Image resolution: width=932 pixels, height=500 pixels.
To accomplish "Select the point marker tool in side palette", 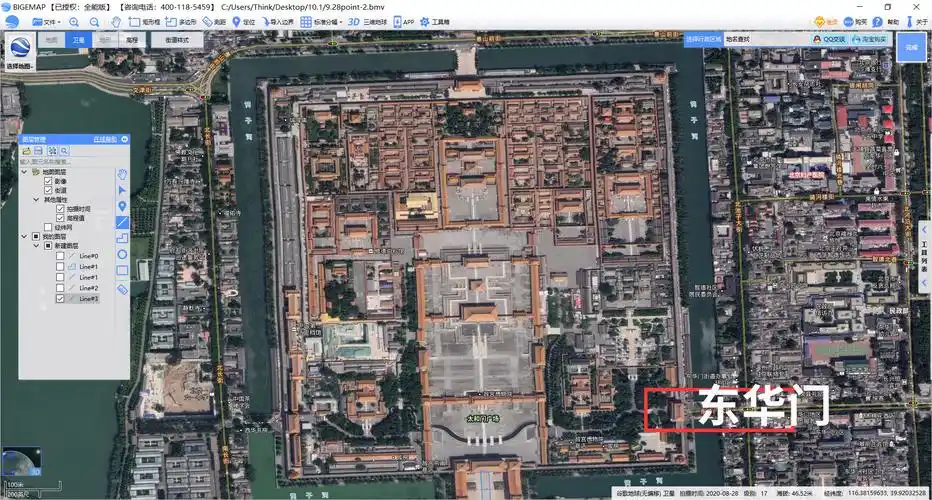I will pyautogui.click(x=122, y=206).
